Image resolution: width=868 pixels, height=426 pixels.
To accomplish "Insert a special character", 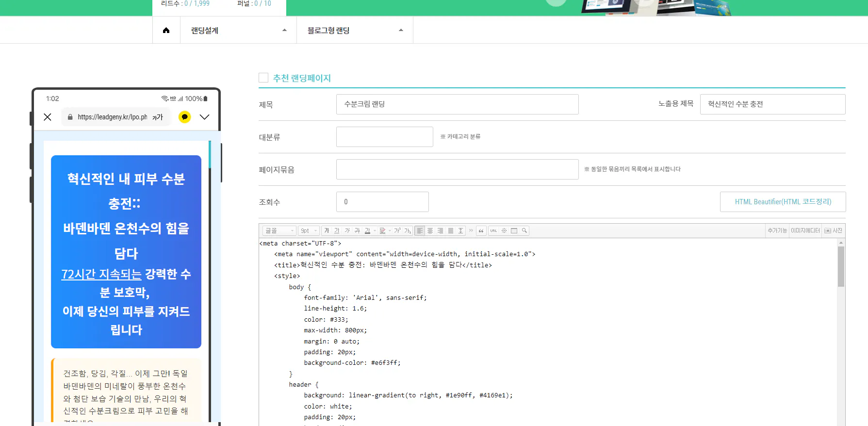I will 504,230.
